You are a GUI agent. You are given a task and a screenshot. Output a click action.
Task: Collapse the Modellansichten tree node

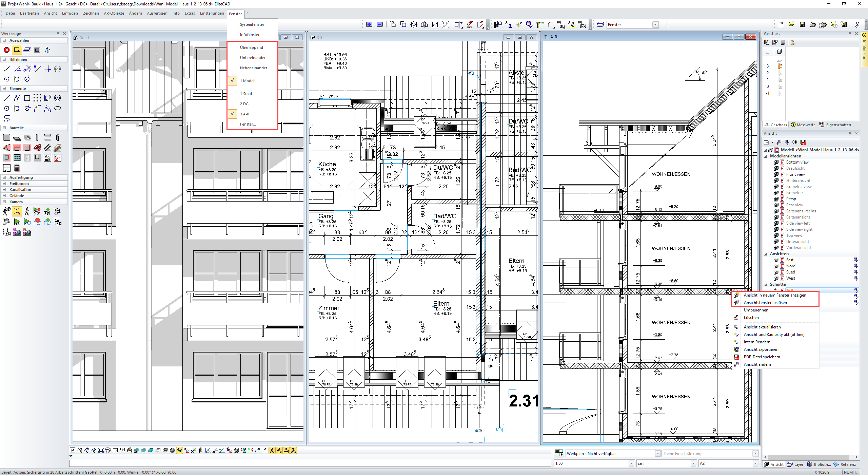point(766,156)
